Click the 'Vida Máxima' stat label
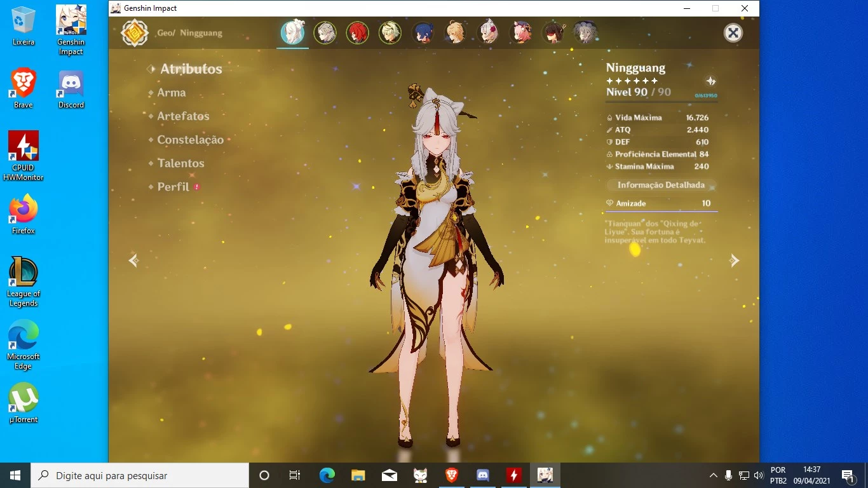This screenshot has height=488, width=868. [x=638, y=118]
